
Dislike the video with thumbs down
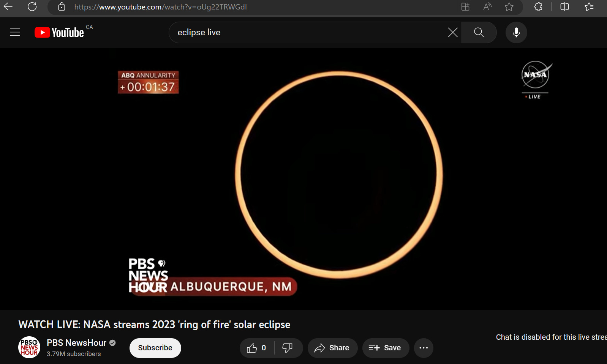click(288, 348)
